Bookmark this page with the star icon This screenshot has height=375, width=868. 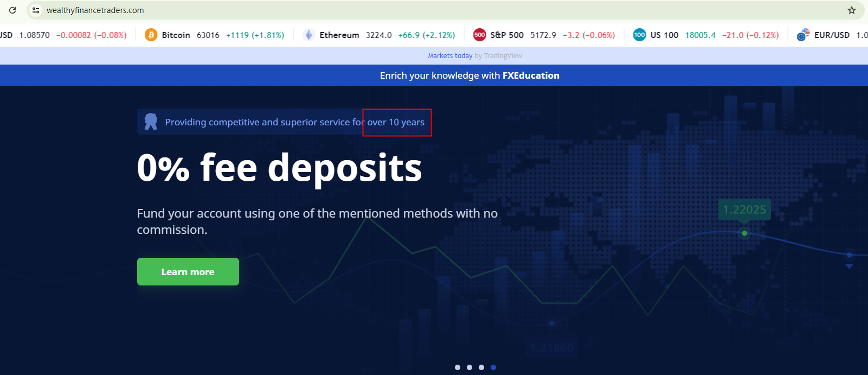click(852, 10)
